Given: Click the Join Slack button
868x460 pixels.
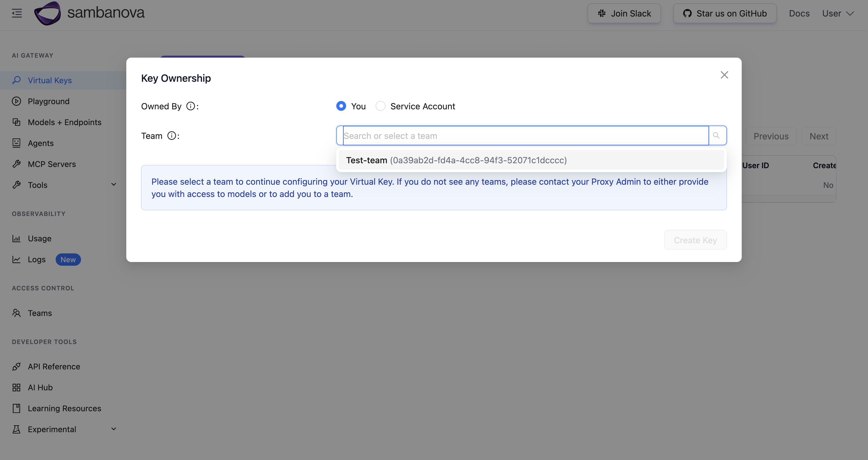Looking at the screenshot, I should pyautogui.click(x=624, y=14).
